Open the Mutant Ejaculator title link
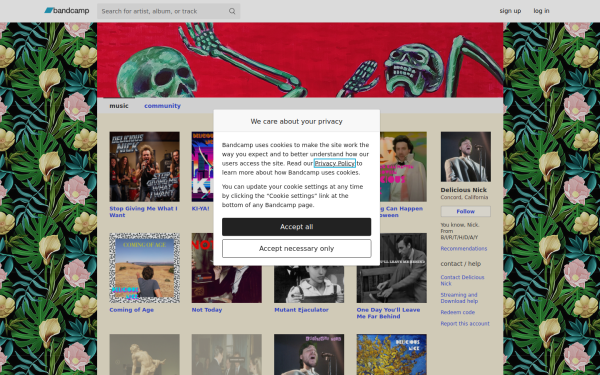Viewport: 600px width, 375px height. (301, 310)
